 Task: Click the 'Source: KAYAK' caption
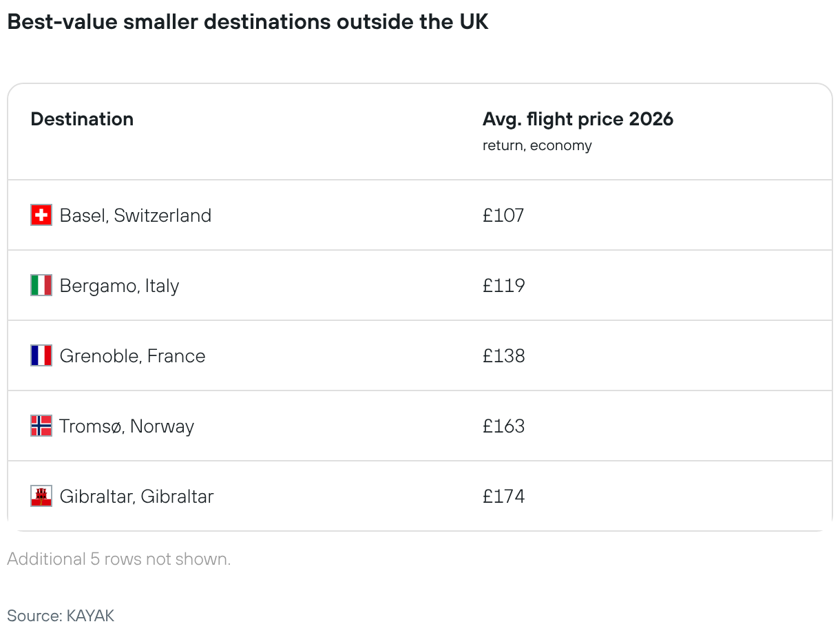[61, 615]
